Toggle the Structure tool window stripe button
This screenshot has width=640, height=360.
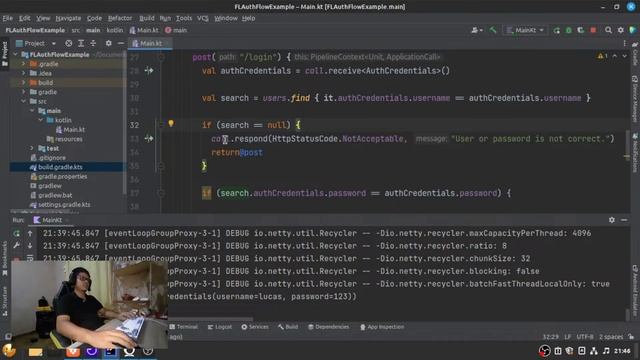5,302
